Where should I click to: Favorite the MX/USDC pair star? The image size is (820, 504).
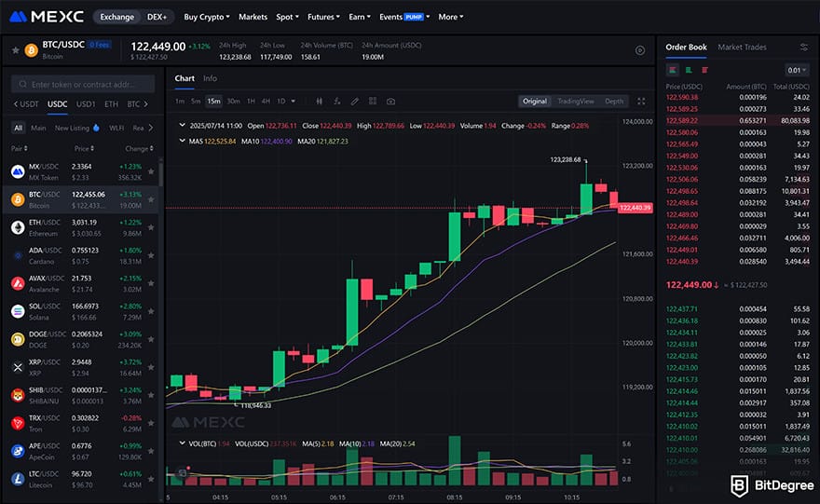tap(151, 171)
